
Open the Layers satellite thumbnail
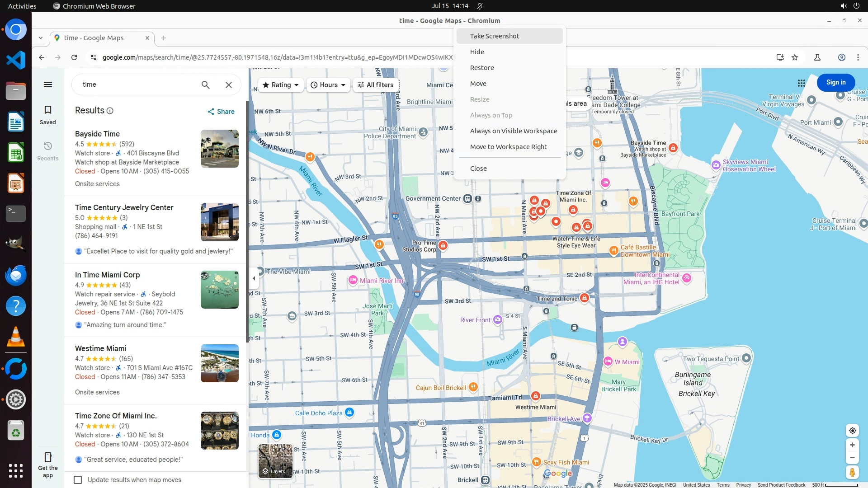pyautogui.click(x=275, y=460)
